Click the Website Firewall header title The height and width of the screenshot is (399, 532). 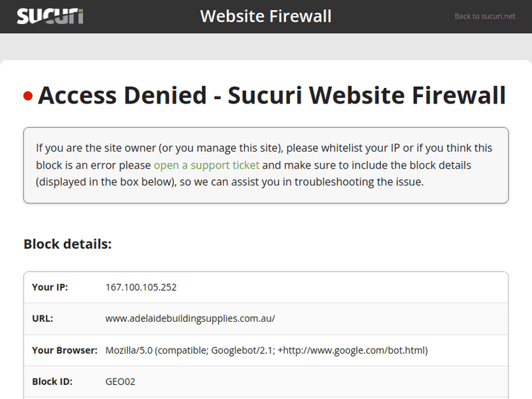tap(265, 16)
